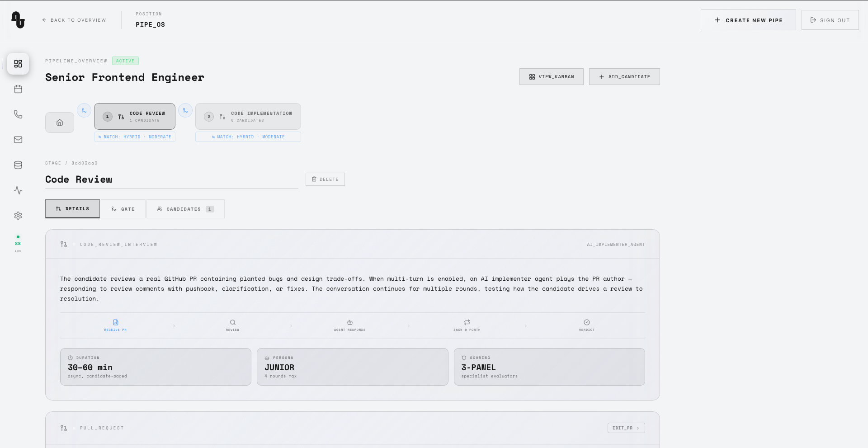Image resolution: width=868 pixels, height=448 pixels.
Task: Click pull request icon in PULL_REQUEST header
Action: pos(64,428)
